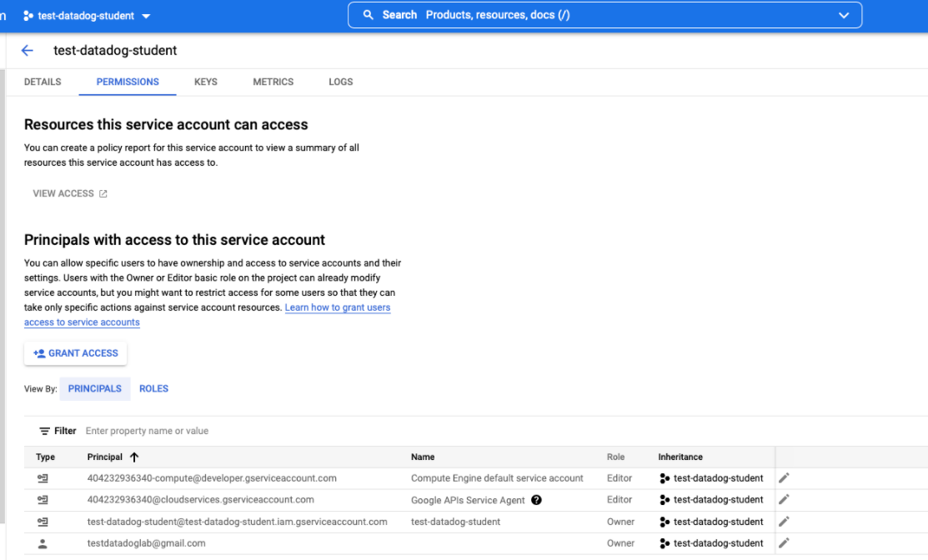Click the back arrow to return

[26, 50]
